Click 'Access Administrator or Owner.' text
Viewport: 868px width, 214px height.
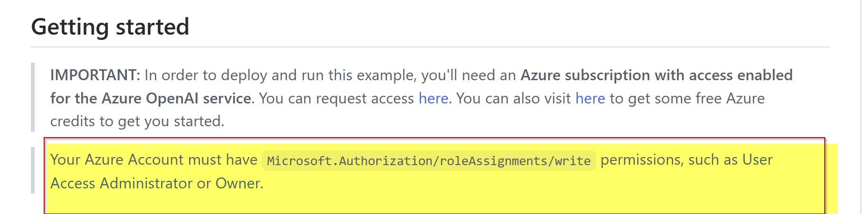point(157,183)
